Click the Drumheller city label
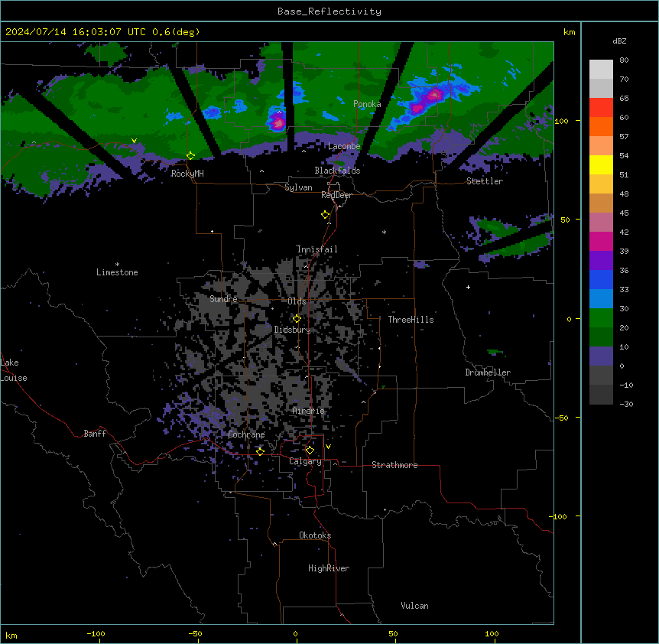659x644 pixels. click(x=488, y=372)
